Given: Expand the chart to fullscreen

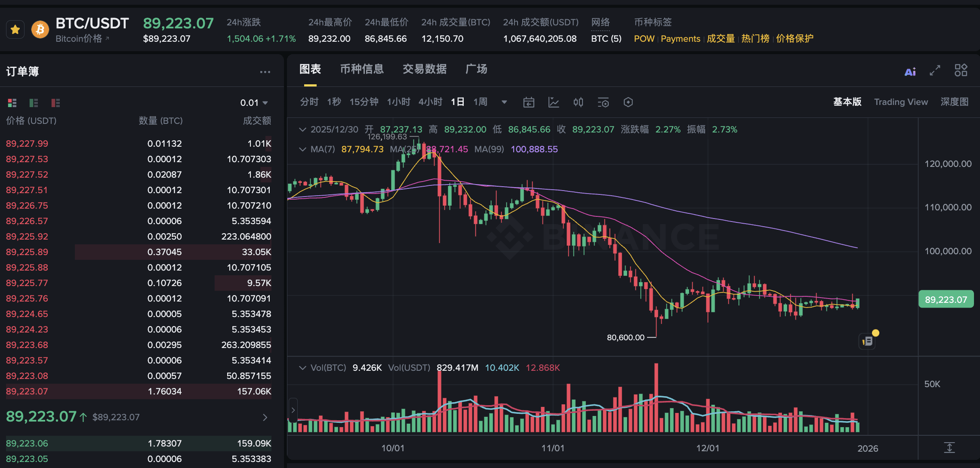Looking at the screenshot, I should coord(934,71).
